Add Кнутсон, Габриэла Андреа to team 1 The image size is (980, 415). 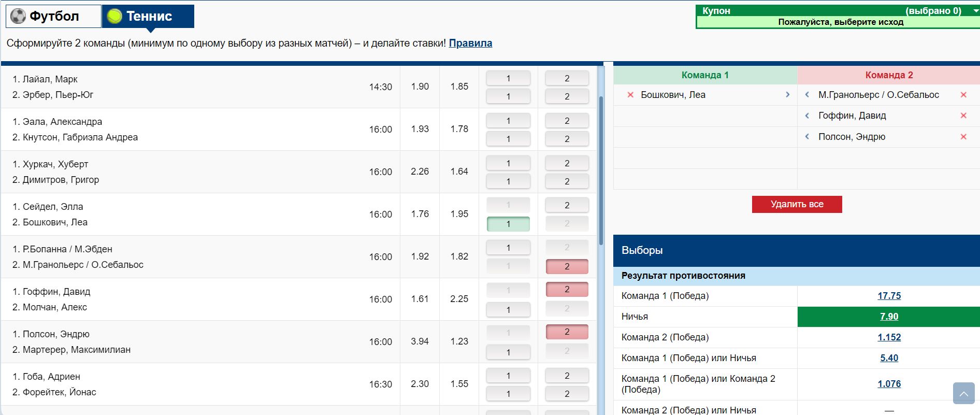(508, 139)
